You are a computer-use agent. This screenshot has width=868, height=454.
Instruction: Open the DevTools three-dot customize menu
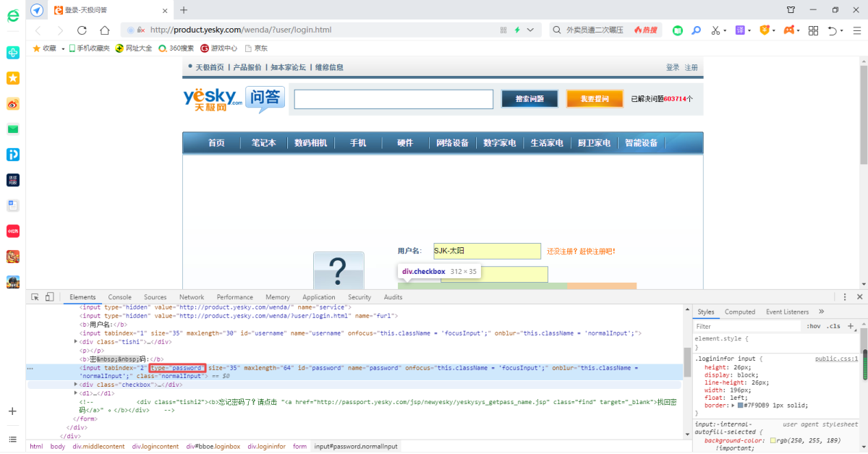pos(844,297)
